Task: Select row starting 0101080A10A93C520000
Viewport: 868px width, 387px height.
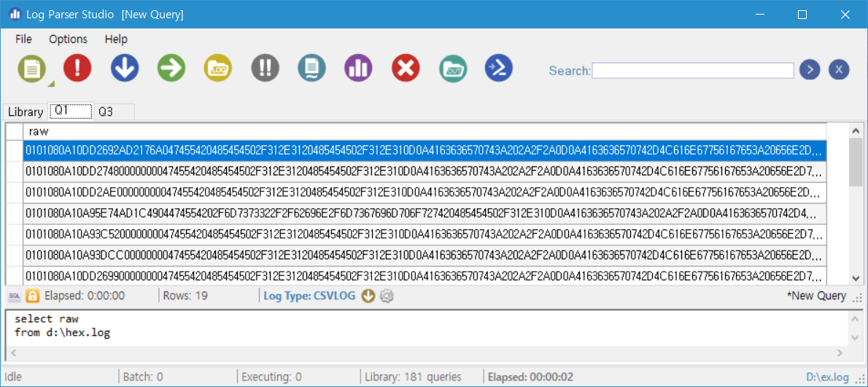Action: (425, 234)
